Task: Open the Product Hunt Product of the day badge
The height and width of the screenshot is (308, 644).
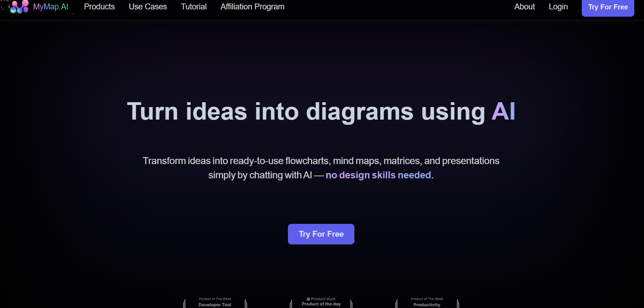Action: point(321,302)
